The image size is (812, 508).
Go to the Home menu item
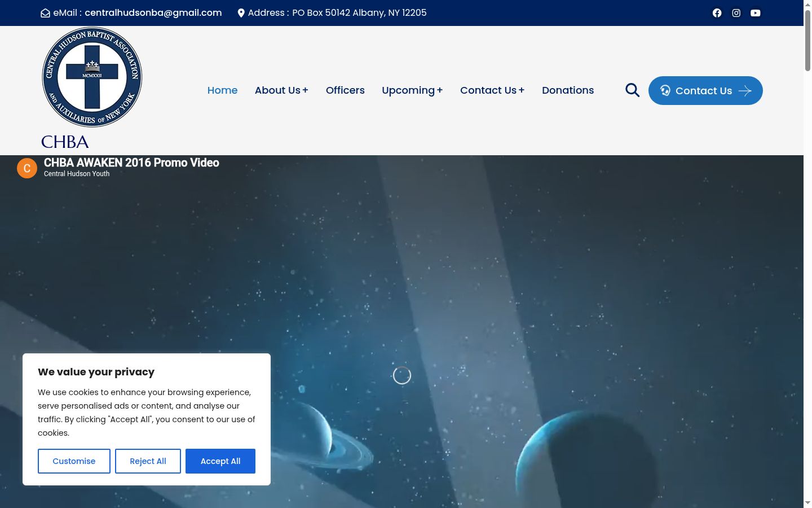point(222,90)
